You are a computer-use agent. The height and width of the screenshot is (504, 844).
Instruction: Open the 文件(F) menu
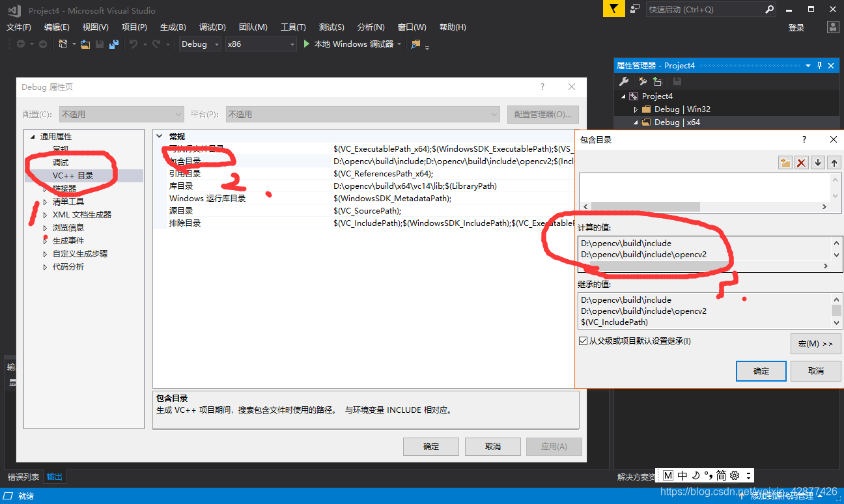point(19,27)
